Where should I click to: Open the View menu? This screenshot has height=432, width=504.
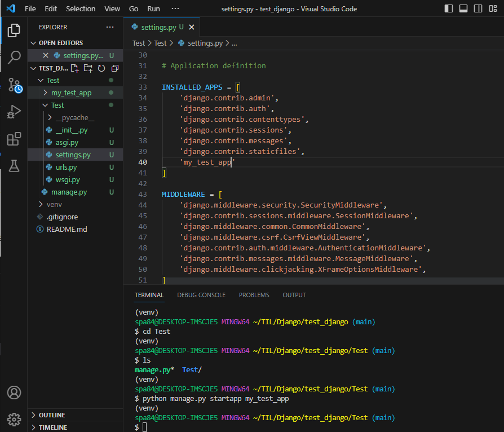tap(112, 8)
